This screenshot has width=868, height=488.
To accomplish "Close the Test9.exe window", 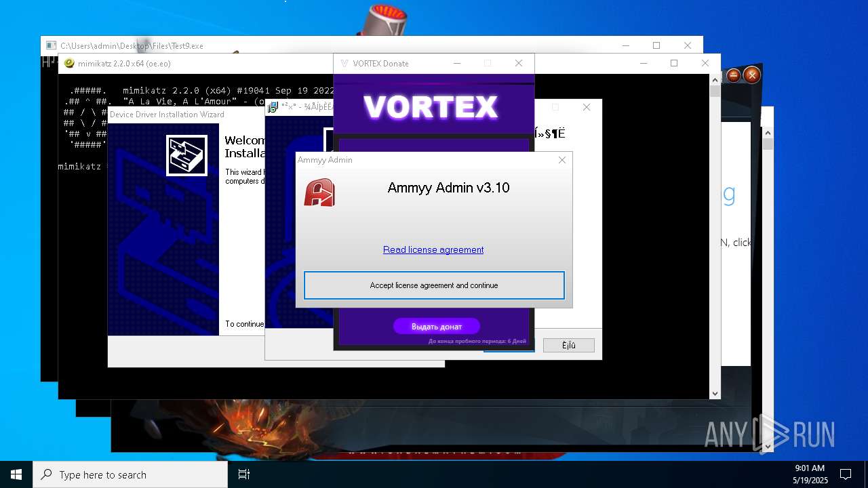I will click(x=688, y=45).
